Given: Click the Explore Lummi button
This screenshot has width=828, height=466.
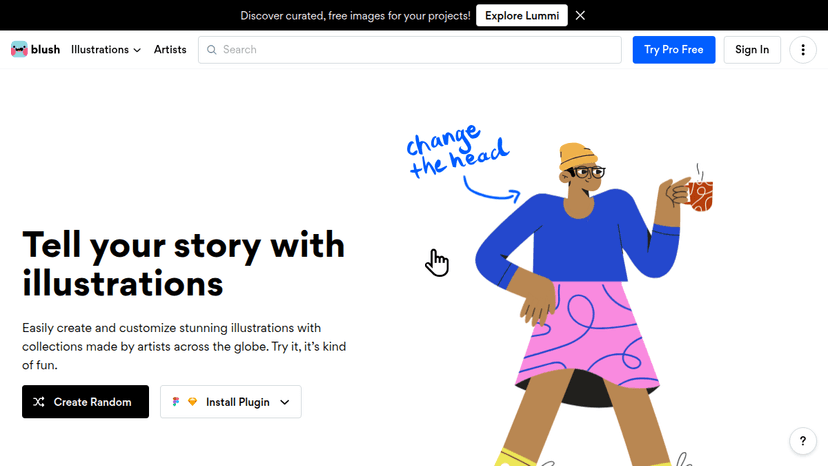Looking at the screenshot, I should click(522, 15).
